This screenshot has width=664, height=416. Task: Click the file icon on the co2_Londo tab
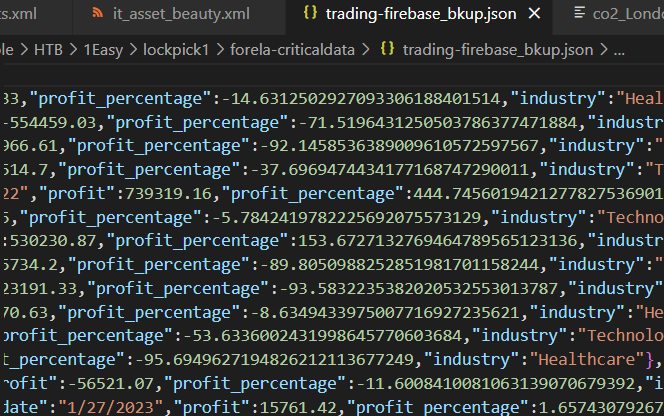582,14
